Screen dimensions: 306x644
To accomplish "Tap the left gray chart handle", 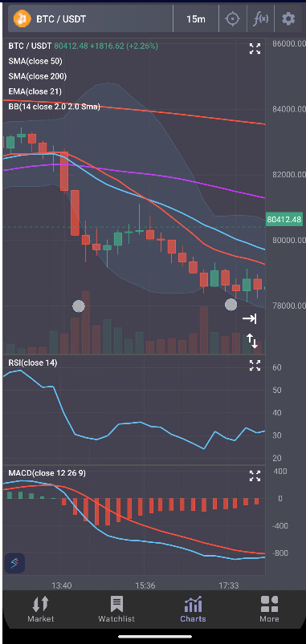I will tap(79, 306).
